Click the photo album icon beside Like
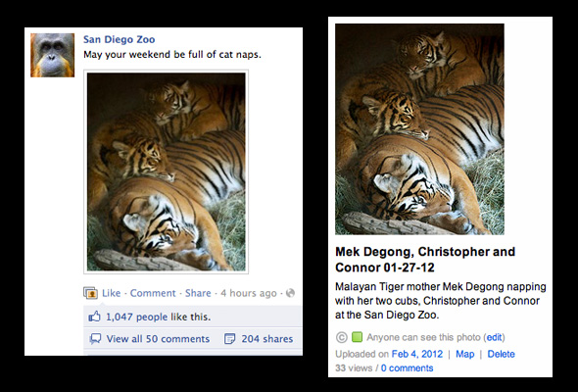 91,293
